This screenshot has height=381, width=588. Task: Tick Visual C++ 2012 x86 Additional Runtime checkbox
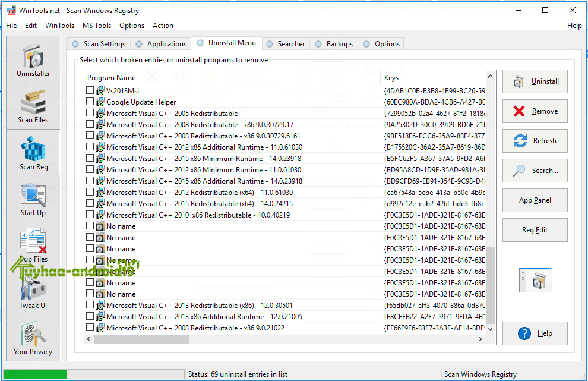point(90,146)
